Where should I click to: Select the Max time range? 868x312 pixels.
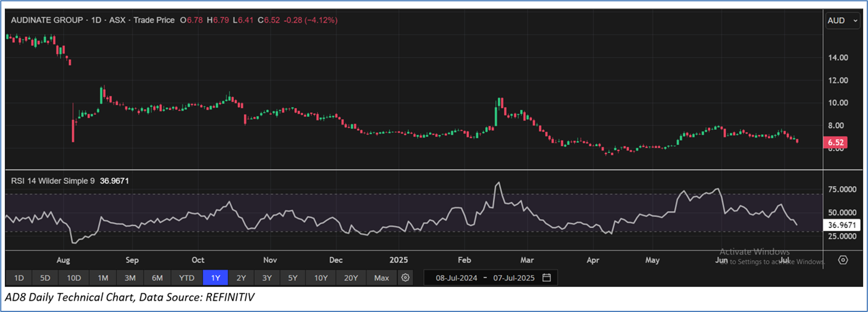[382, 277]
